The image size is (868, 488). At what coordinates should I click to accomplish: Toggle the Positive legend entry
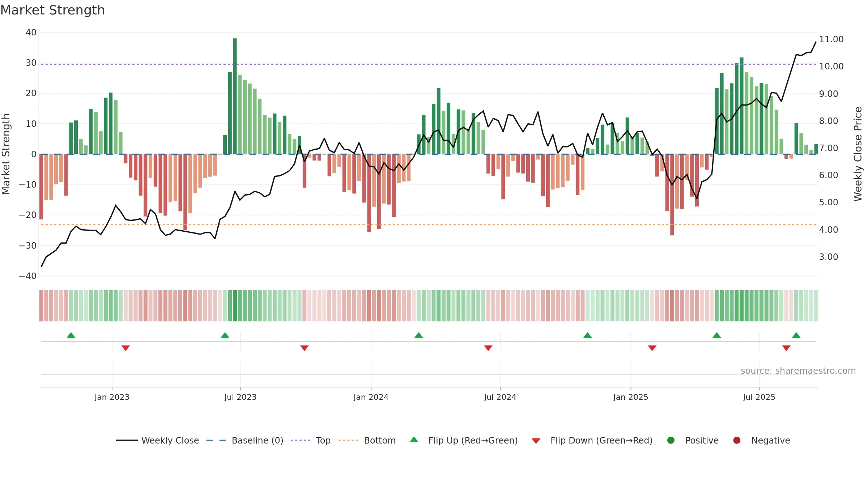point(693,440)
